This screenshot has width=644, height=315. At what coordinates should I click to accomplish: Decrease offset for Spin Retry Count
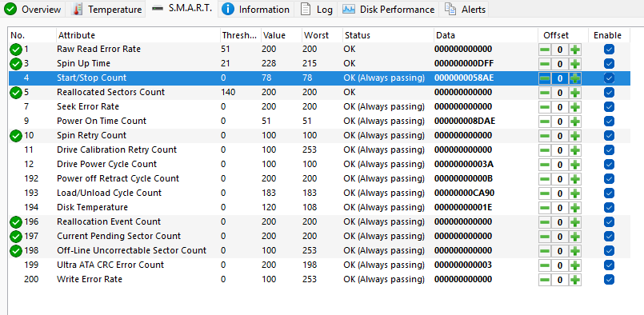[545, 136]
